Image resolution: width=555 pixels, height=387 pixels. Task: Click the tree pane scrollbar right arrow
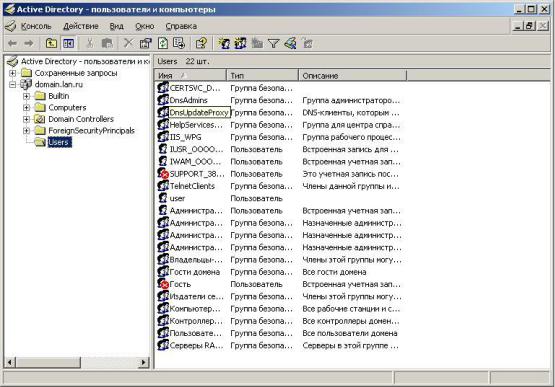pos(143,362)
